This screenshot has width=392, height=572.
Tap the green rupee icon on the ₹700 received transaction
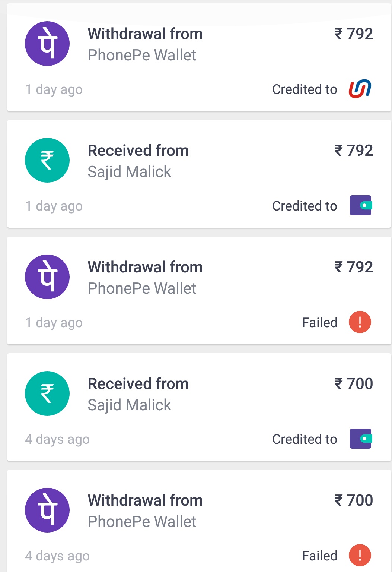(x=47, y=394)
